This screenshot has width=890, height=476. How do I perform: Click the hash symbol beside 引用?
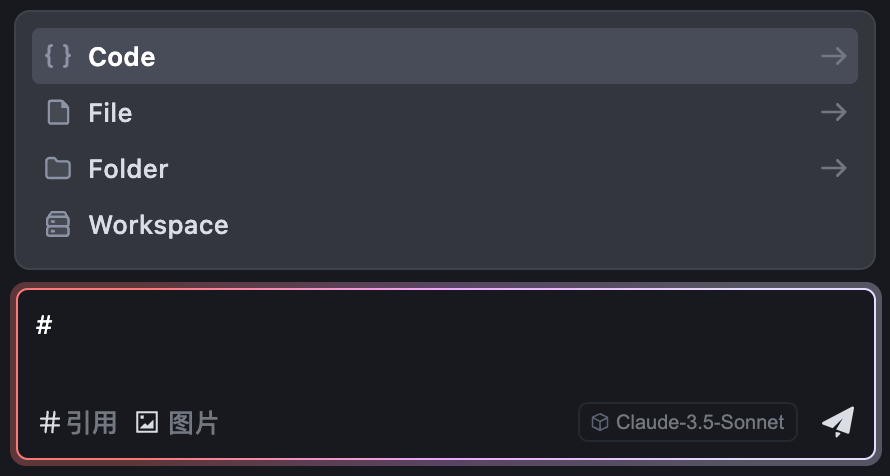pyautogui.click(x=50, y=423)
